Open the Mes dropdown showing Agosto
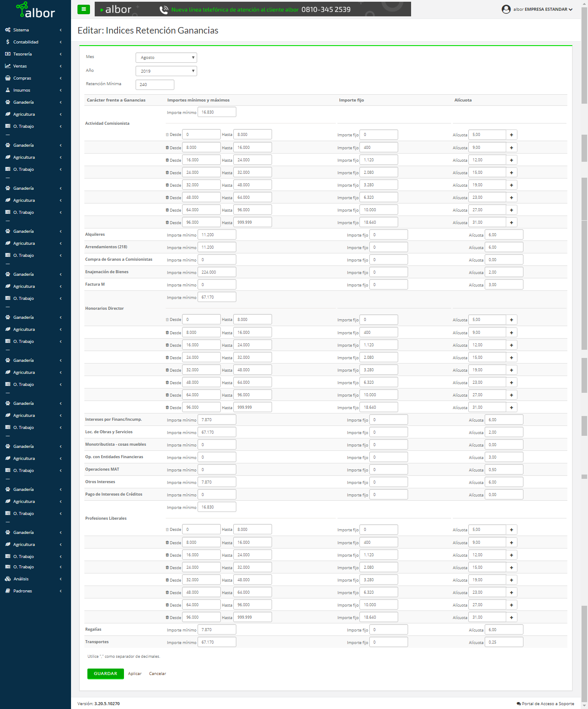Viewport: 588px width, 709px height. point(166,57)
